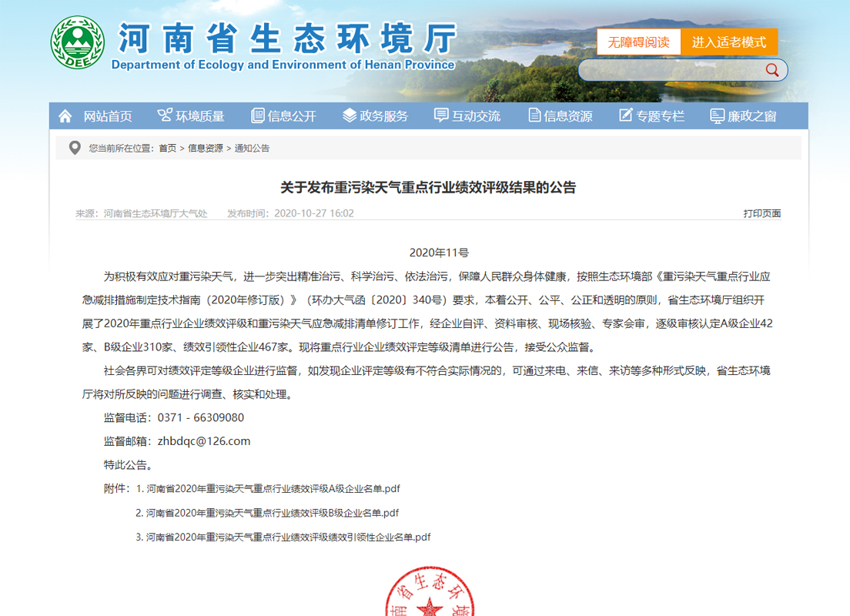
Task: Click the DEE green logo emblem
Action: coord(78,42)
